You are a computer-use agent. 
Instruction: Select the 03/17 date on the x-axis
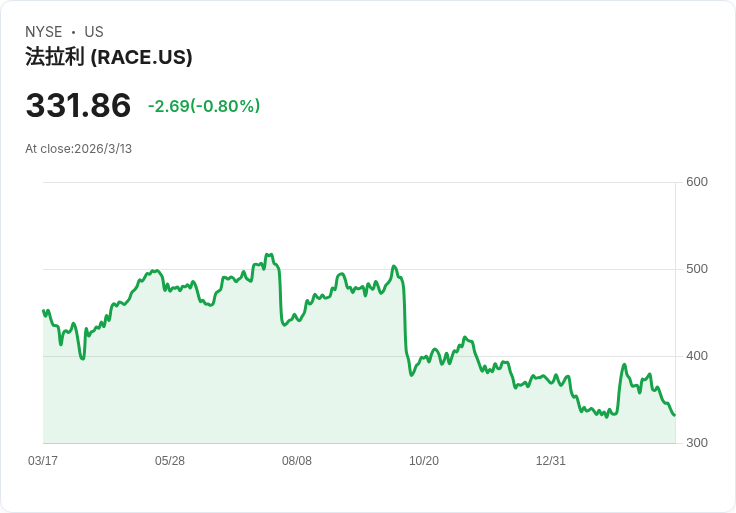[x=43, y=461]
